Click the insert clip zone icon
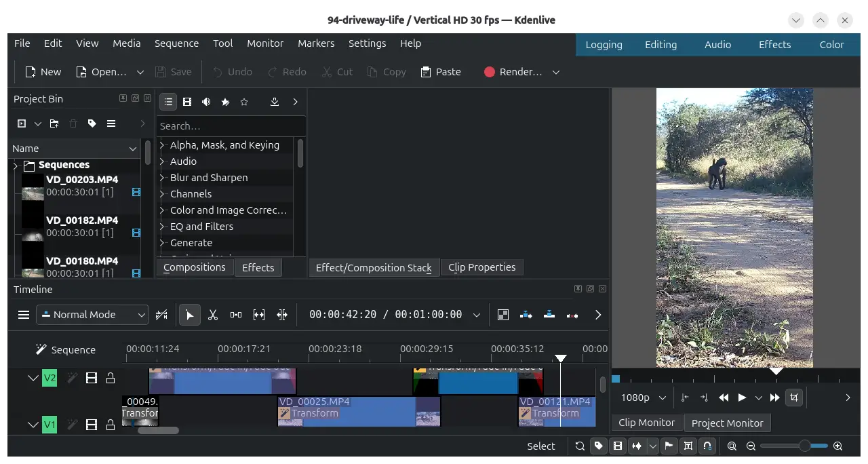 pyautogui.click(x=526, y=315)
